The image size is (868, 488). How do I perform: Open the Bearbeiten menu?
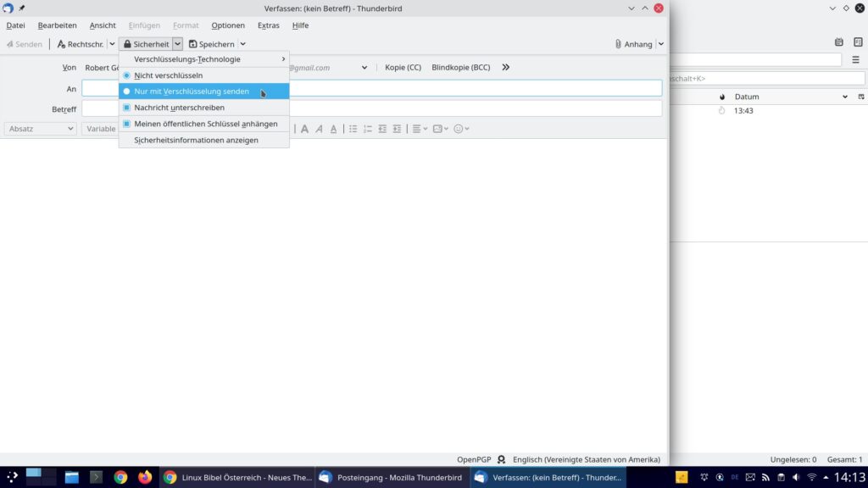[x=57, y=25]
